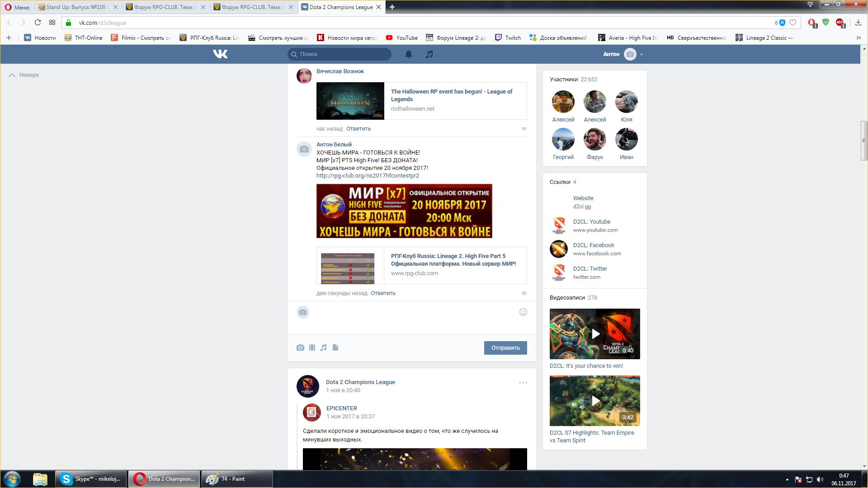
Task: Open member Юля's profile avatar
Action: click(626, 102)
